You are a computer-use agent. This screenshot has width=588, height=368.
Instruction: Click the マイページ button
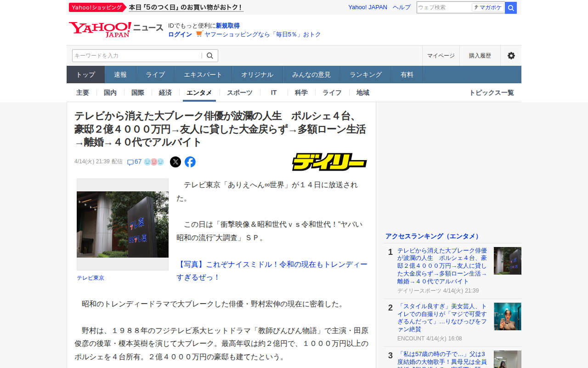click(441, 56)
